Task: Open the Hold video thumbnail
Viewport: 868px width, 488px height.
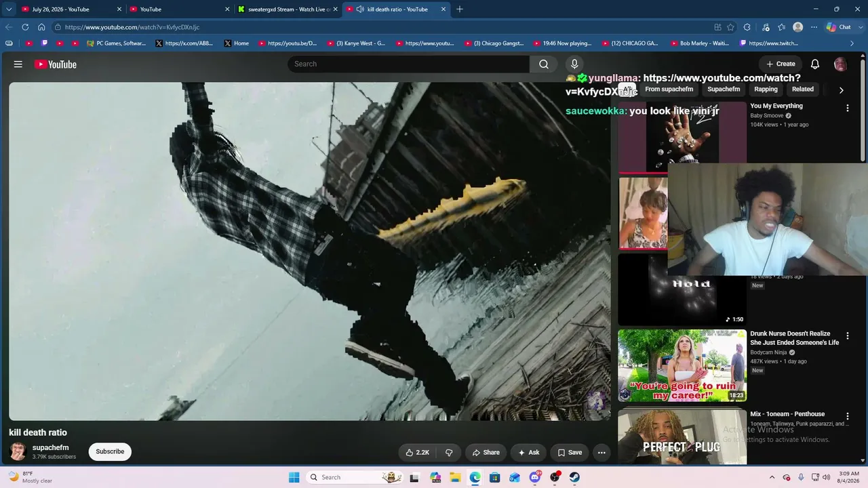Action: pyautogui.click(x=682, y=289)
